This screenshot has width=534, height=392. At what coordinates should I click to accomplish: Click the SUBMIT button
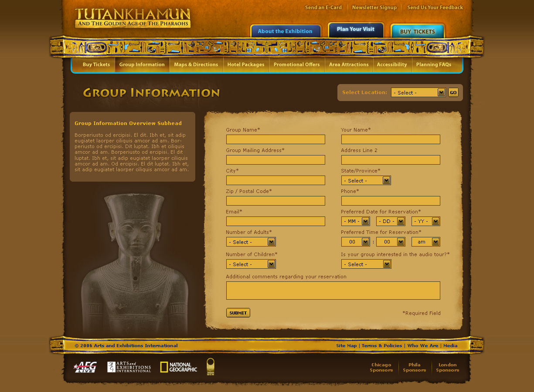238,313
